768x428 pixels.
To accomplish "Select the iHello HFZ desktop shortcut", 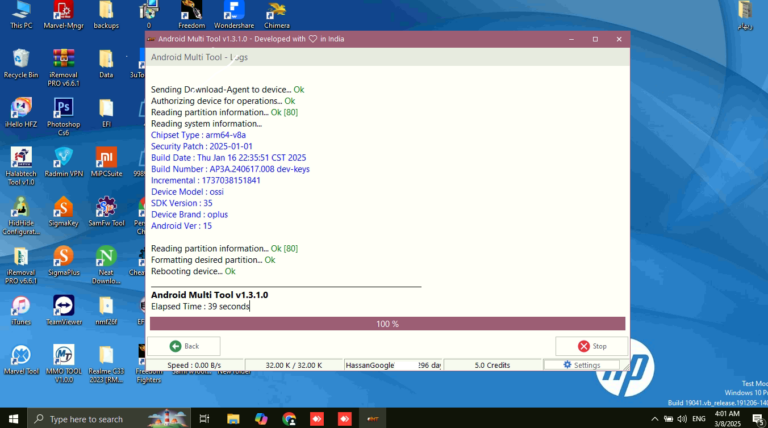I will (x=21, y=113).
